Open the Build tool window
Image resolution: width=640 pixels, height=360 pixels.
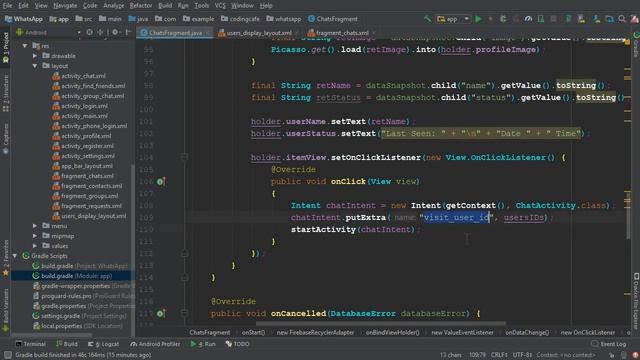coord(67,344)
